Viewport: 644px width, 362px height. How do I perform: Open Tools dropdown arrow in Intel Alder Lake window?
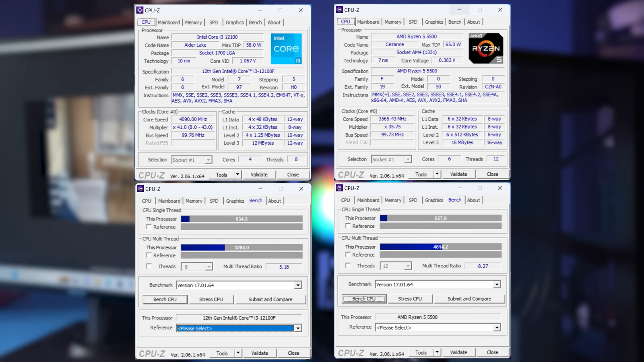238,175
